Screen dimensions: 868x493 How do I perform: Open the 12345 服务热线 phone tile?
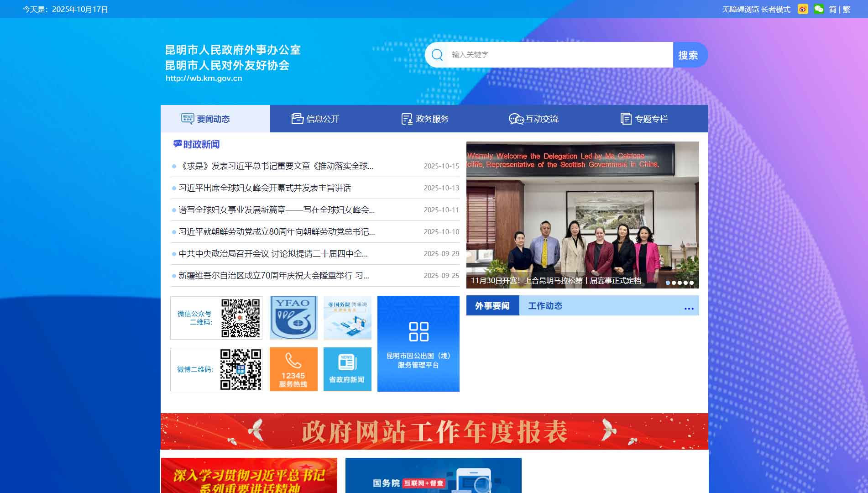coord(293,369)
